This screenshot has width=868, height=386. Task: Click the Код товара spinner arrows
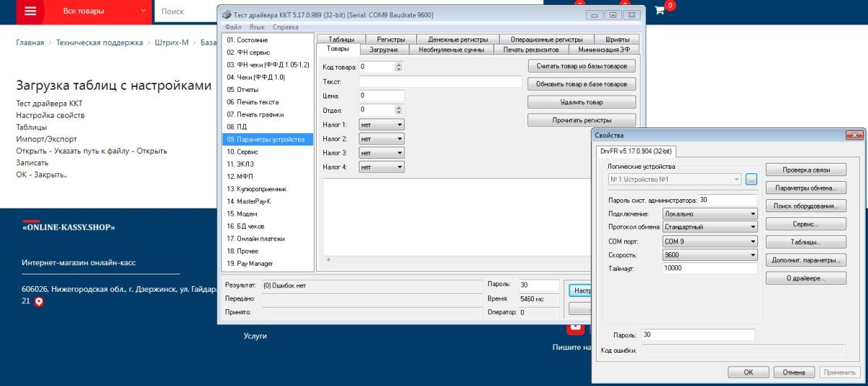coord(399,67)
